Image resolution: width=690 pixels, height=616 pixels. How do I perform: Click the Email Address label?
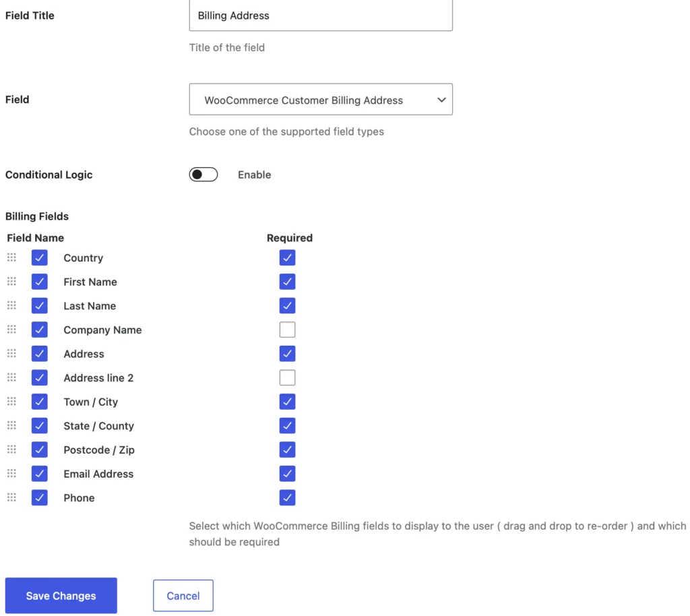click(x=98, y=474)
